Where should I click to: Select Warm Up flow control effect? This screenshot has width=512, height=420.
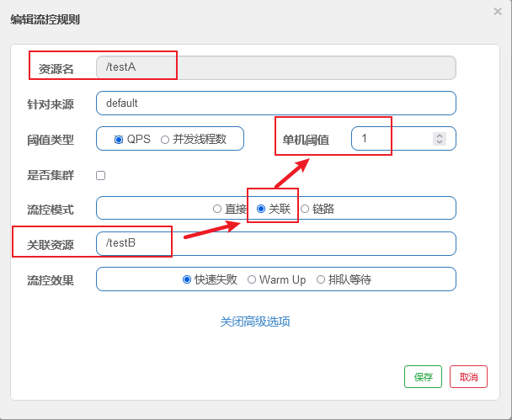tap(252, 279)
